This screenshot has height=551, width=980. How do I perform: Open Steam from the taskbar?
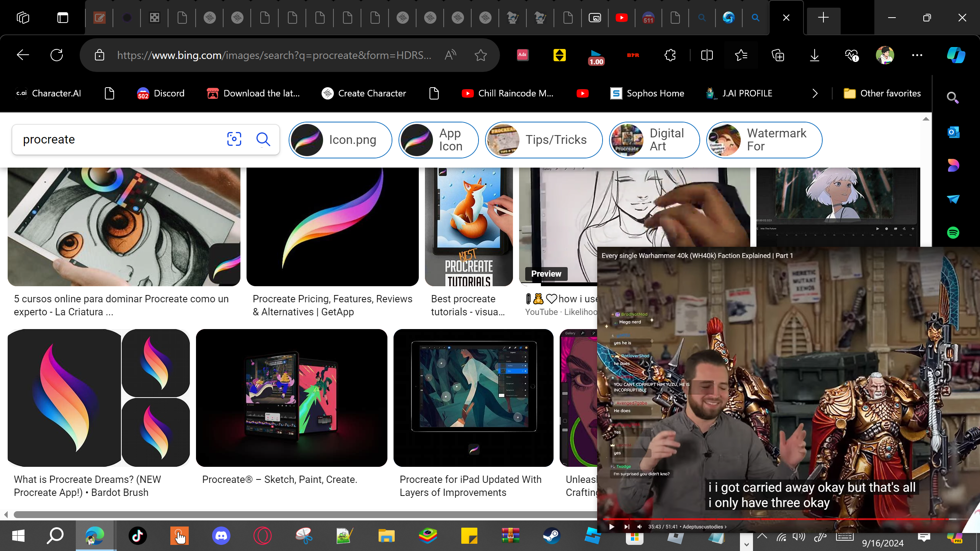(552, 536)
